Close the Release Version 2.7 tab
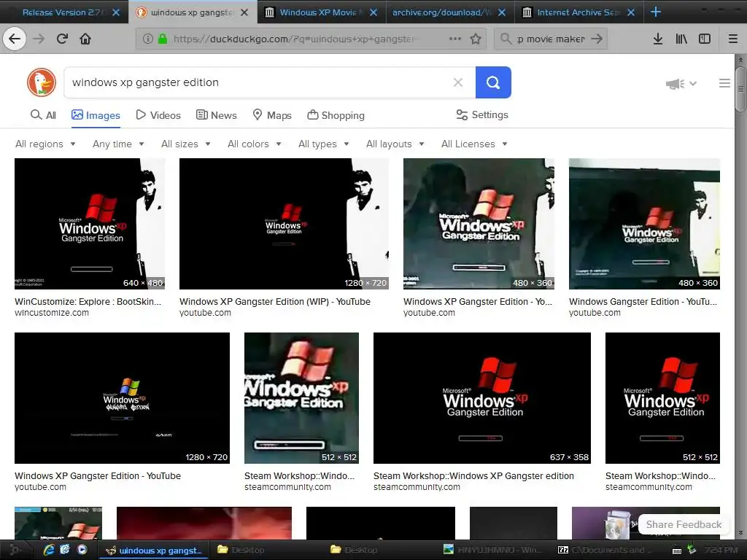747x560 pixels. [x=116, y=12]
